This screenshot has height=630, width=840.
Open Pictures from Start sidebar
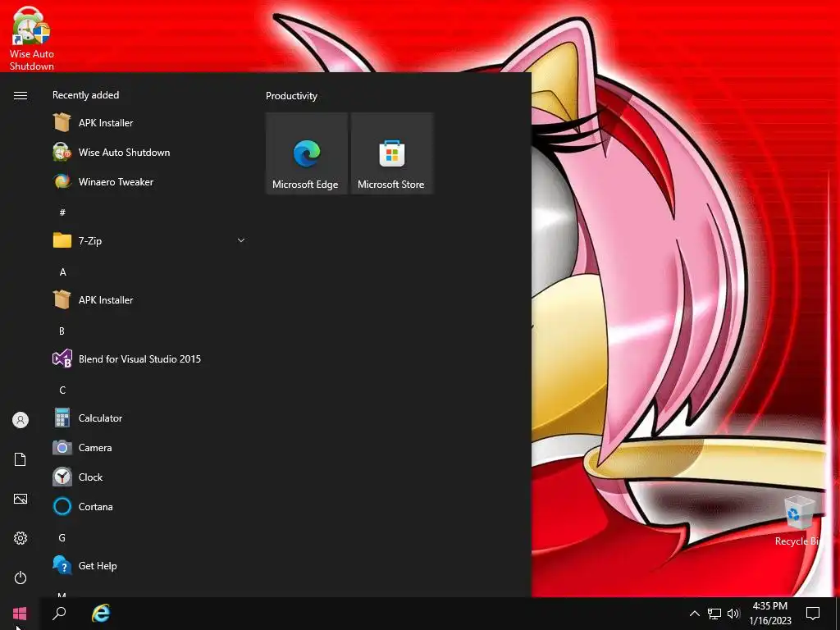(x=21, y=499)
